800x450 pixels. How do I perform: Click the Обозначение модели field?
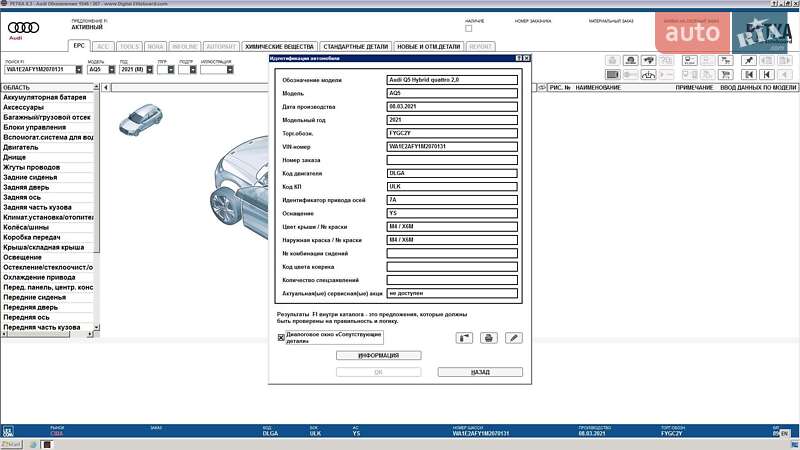point(452,80)
